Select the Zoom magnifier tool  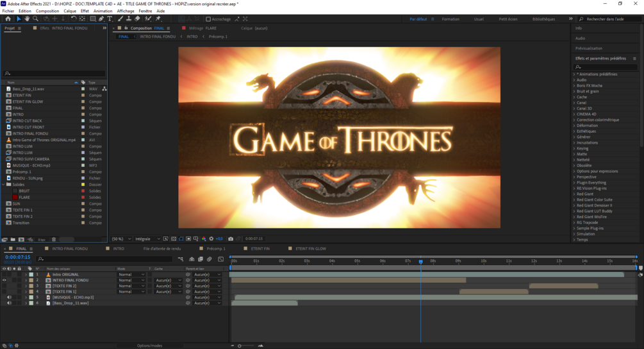point(36,19)
